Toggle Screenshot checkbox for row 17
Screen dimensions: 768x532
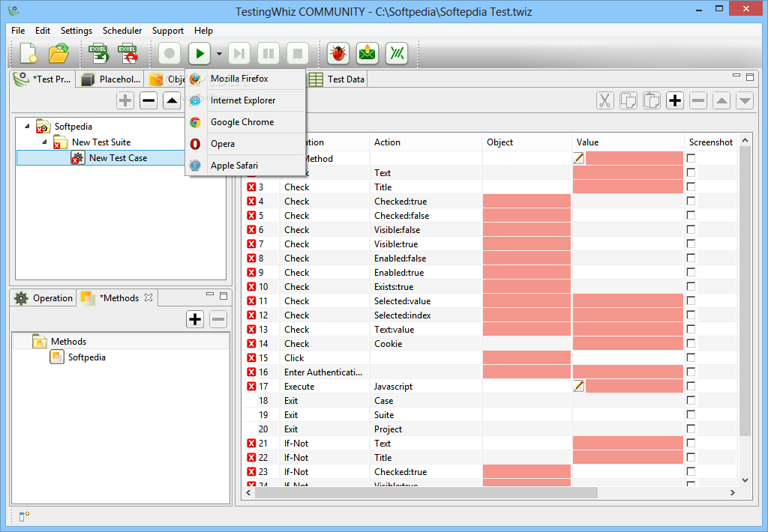[691, 386]
